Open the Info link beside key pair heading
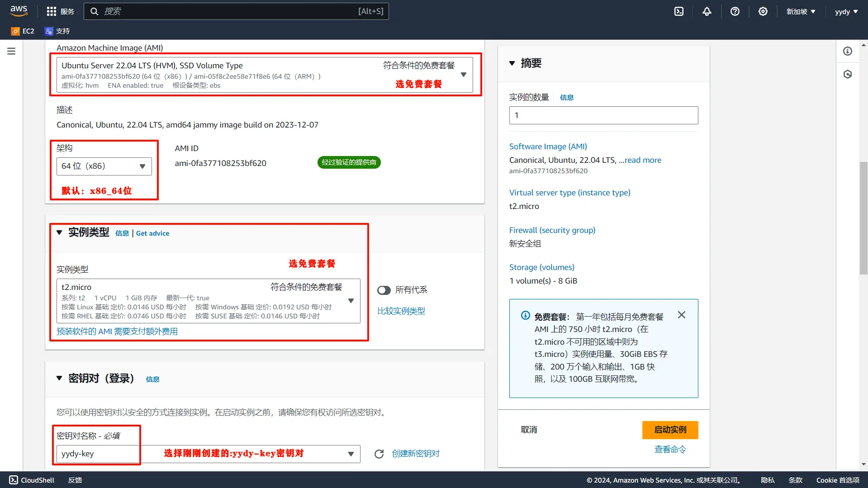Screen dimensions: 868x488 152,379
